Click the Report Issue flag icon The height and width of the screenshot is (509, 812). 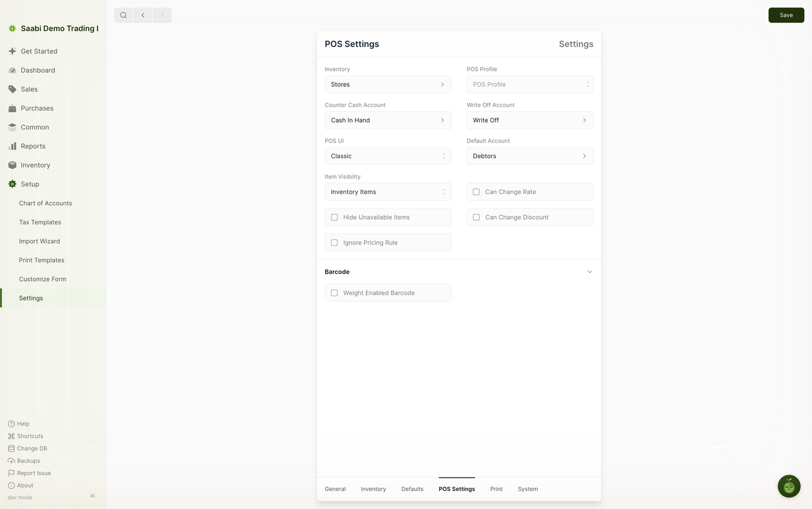click(x=11, y=473)
